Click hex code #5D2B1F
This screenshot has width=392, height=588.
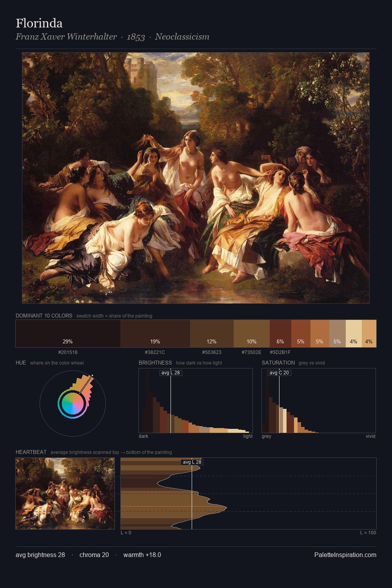click(x=280, y=352)
